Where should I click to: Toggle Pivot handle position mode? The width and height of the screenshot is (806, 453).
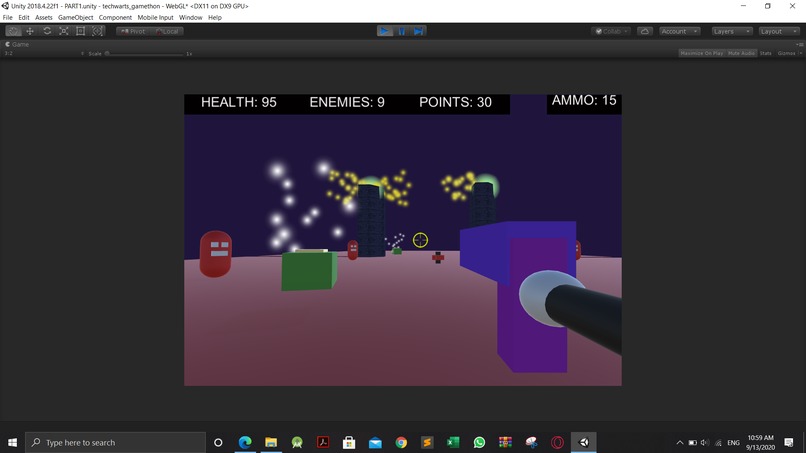(133, 31)
